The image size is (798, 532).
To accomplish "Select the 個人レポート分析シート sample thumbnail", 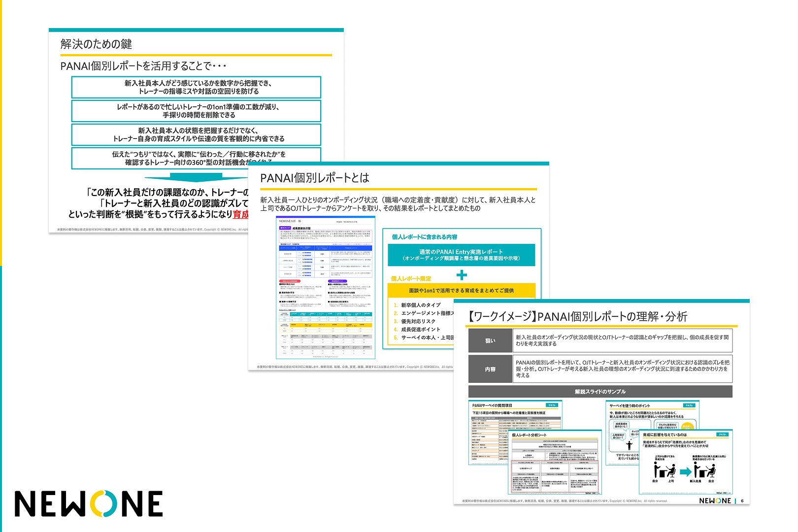I will (555, 463).
